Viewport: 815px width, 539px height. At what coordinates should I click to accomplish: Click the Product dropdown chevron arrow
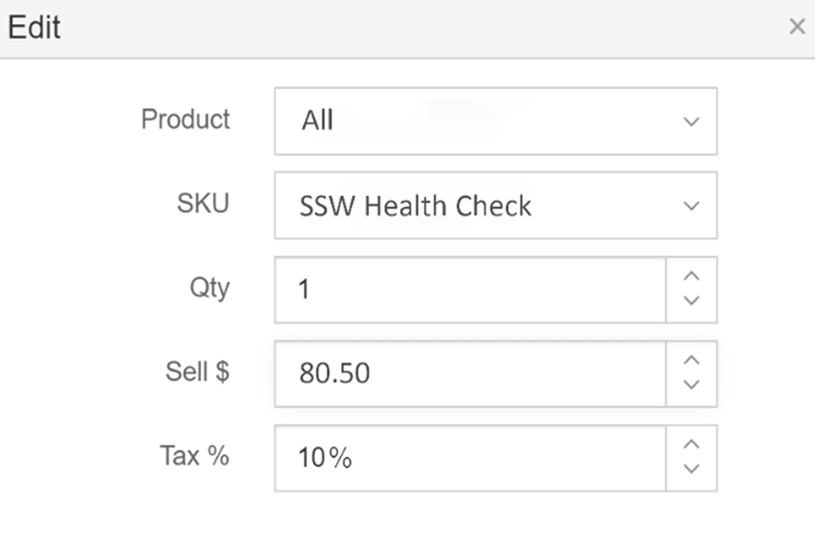tap(691, 122)
